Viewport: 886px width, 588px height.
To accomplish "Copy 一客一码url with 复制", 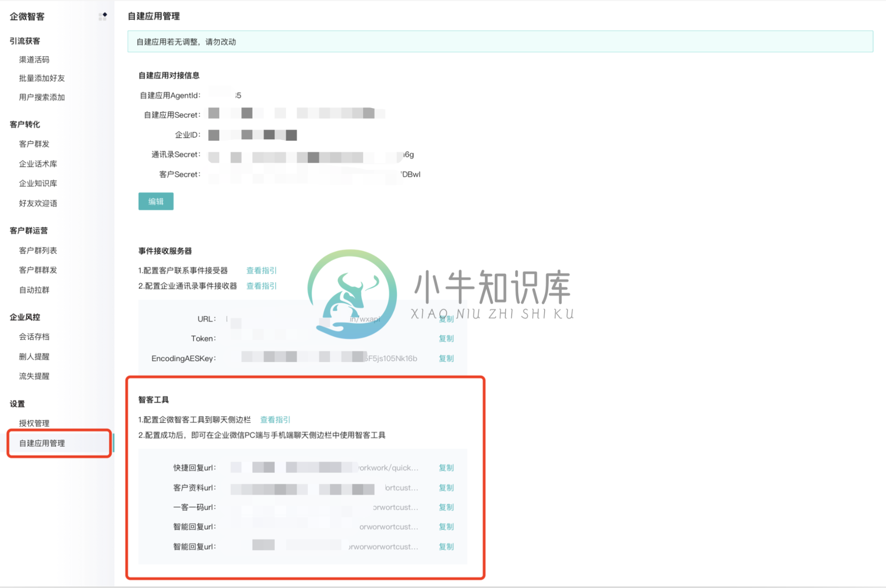I will (x=446, y=507).
